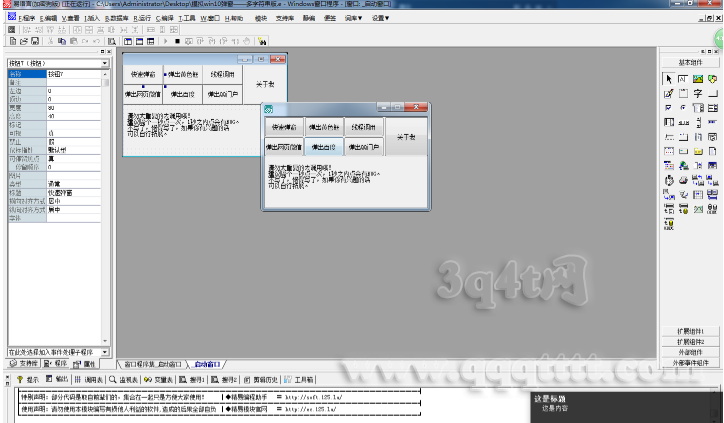
Task: Open the R.运行 menu
Action: [142, 18]
